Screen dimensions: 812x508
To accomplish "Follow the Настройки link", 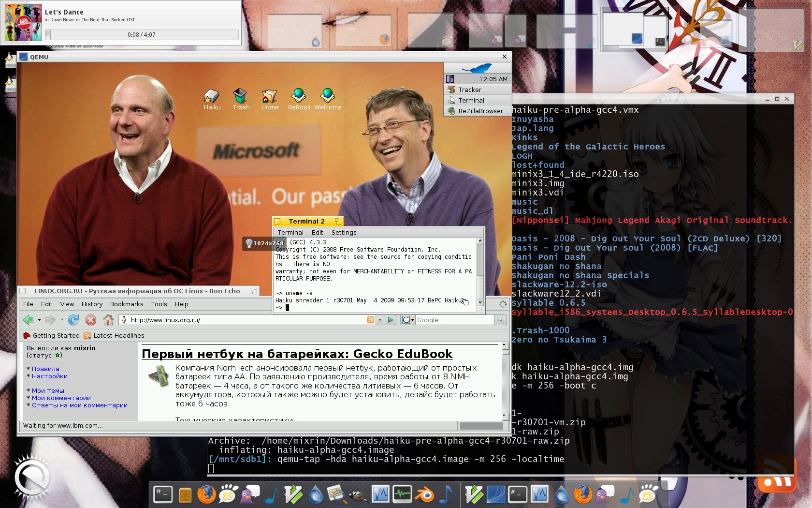I will (x=50, y=376).
